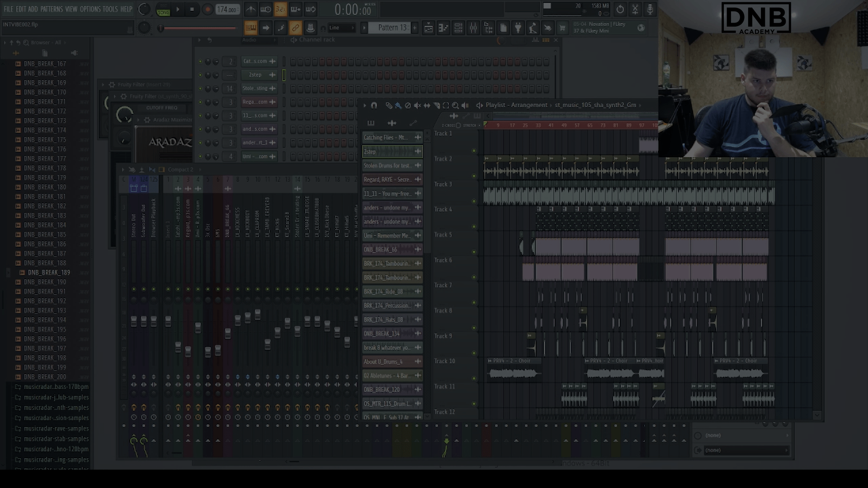Click the typing keyboard to piano icon
The image size is (868, 488).
tap(250, 28)
